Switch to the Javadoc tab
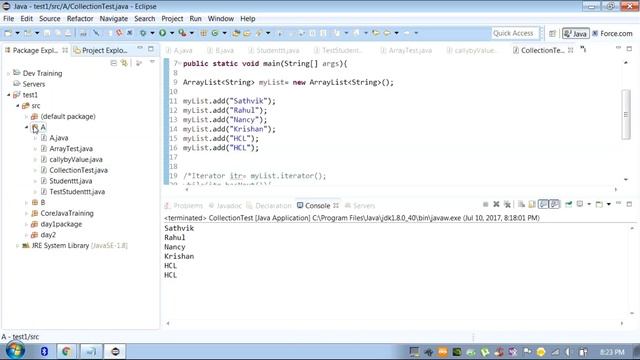The image size is (640, 360). 225,206
